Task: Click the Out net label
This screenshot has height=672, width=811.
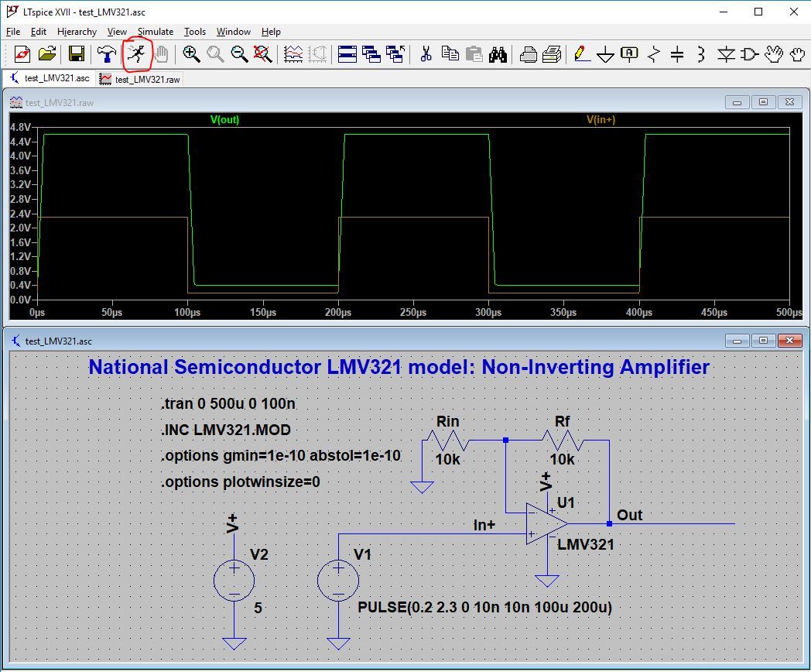Action: tap(629, 516)
